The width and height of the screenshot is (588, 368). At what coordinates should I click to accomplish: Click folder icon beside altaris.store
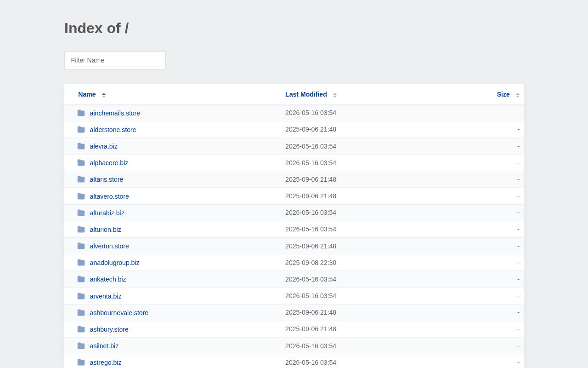coord(81,179)
